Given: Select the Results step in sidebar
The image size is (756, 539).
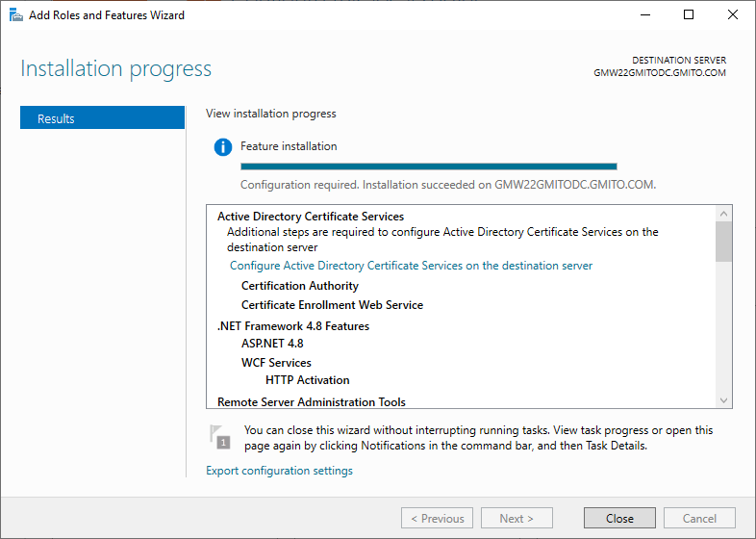Looking at the screenshot, I should click(x=102, y=117).
